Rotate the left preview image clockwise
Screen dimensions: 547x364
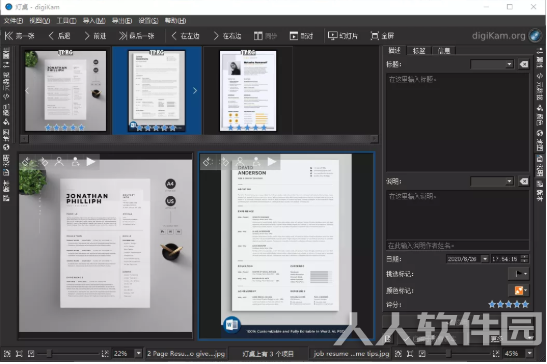click(x=43, y=162)
